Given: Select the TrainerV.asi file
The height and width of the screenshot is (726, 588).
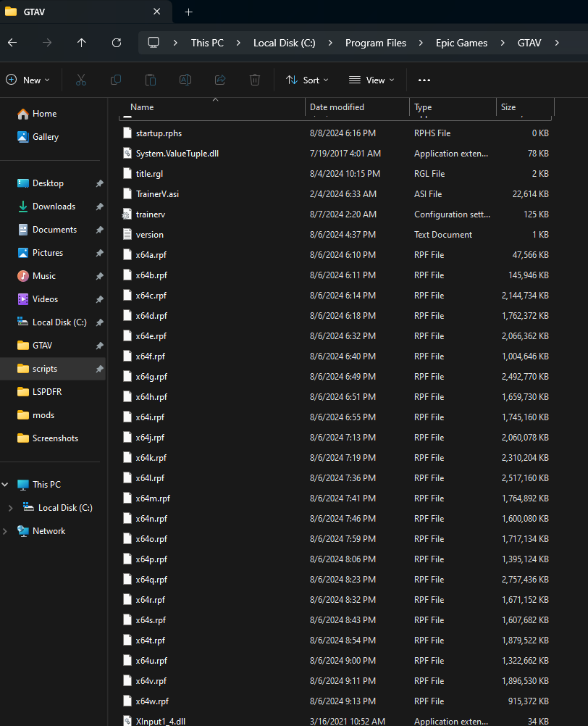Looking at the screenshot, I should pyautogui.click(x=156, y=194).
